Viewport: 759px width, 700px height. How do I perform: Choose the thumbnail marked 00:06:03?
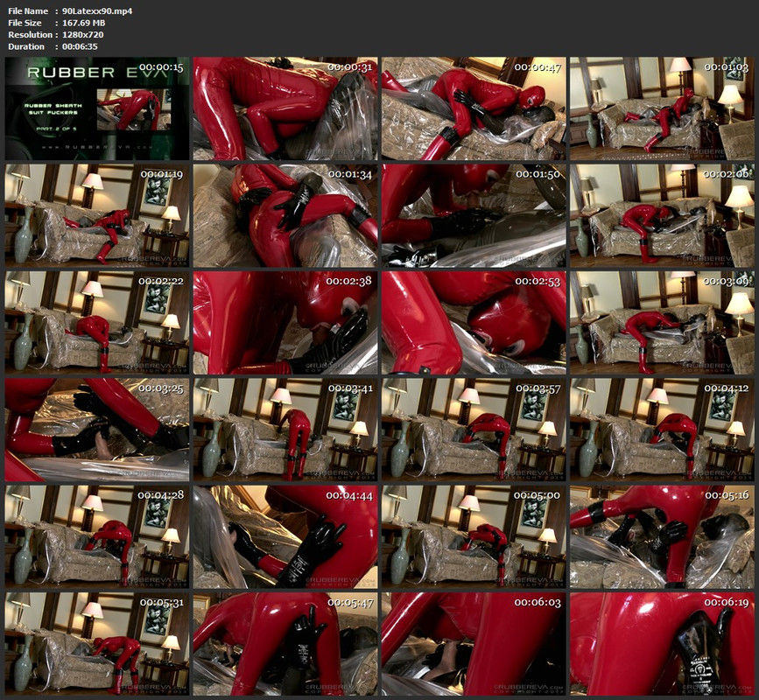474,644
